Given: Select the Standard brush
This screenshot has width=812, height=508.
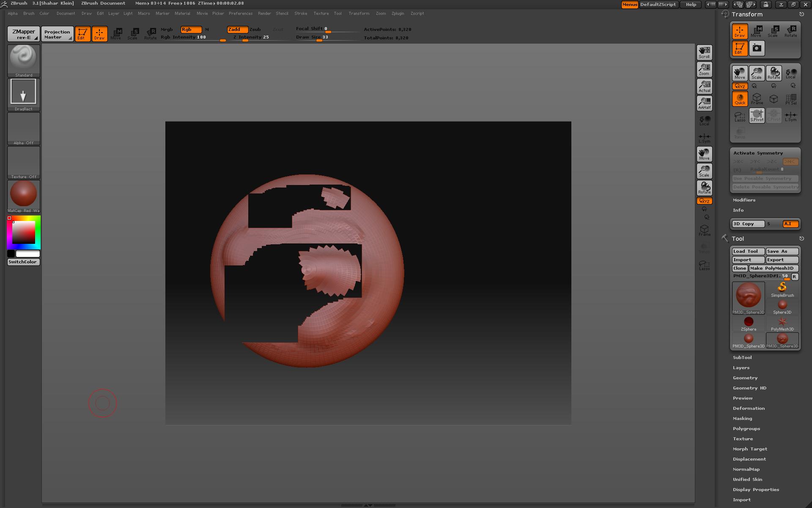Looking at the screenshot, I should coord(23,59).
